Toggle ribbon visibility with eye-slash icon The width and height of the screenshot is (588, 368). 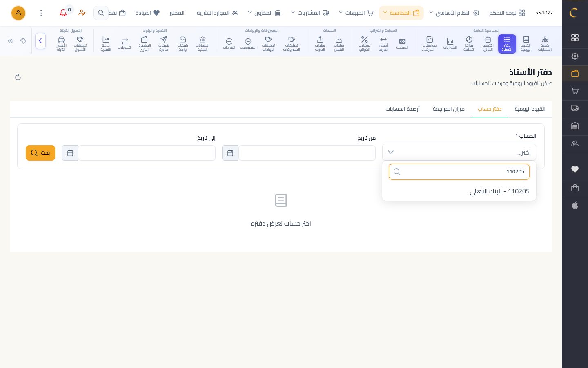pyautogui.click(x=11, y=41)
